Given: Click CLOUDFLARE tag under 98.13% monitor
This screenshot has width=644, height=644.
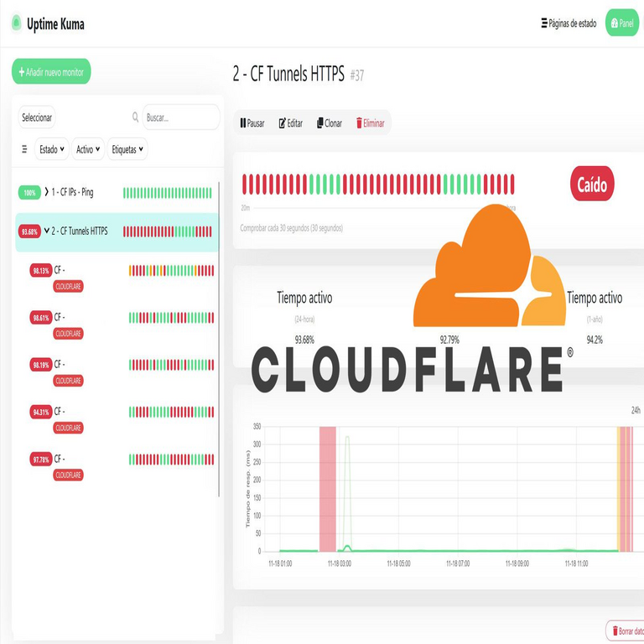Looking at the screenshot, I should point(68,286).
